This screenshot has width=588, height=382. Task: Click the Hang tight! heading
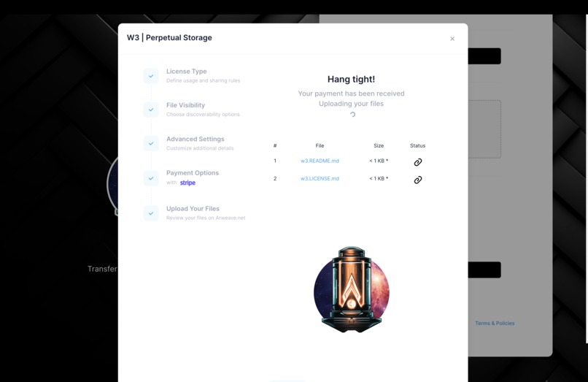point(351,80)
